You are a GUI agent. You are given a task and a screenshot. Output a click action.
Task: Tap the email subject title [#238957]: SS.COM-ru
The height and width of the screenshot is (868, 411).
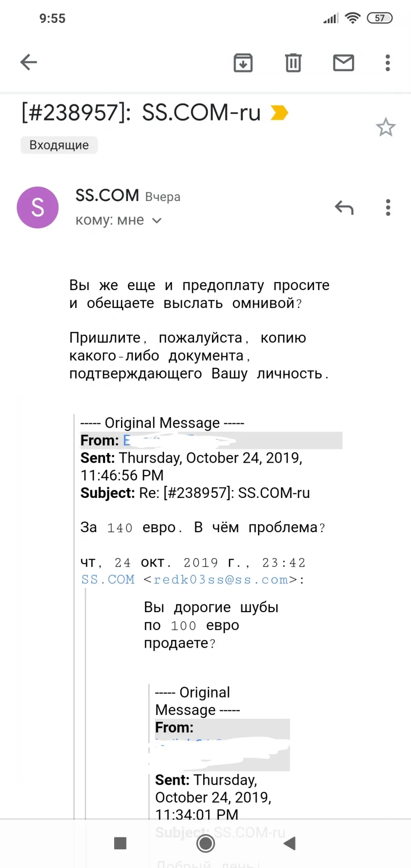click(x=141, y=112)
